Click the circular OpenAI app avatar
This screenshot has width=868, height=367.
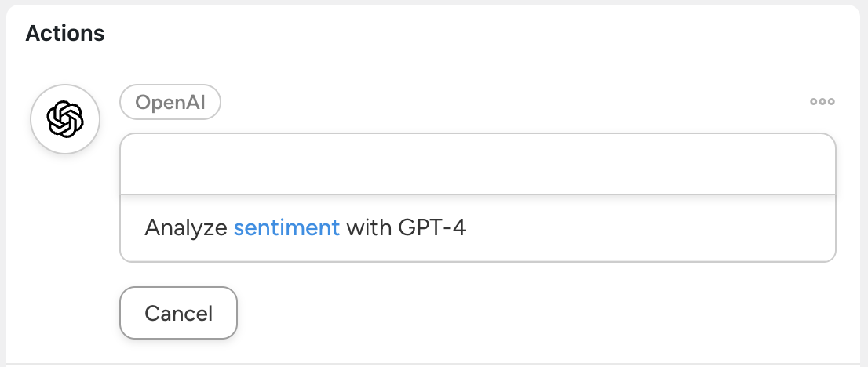tap(64, 119)
